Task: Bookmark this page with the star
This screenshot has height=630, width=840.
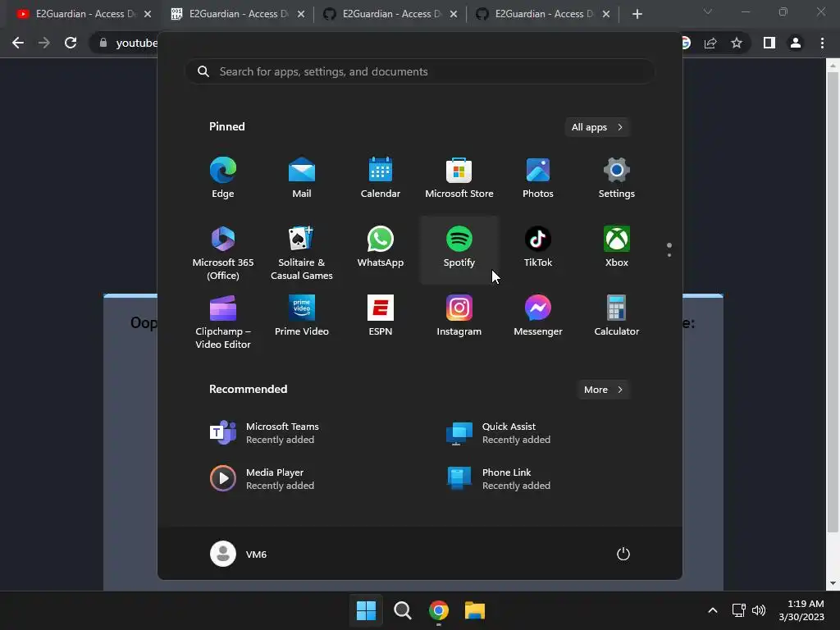Action: coord(737,43)
